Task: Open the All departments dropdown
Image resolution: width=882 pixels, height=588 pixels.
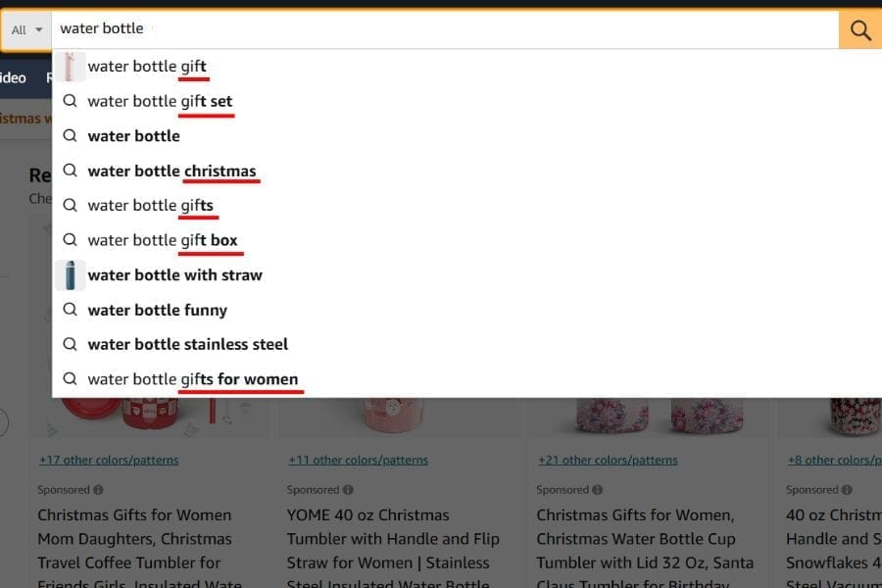Action: (x=26, y=29)
